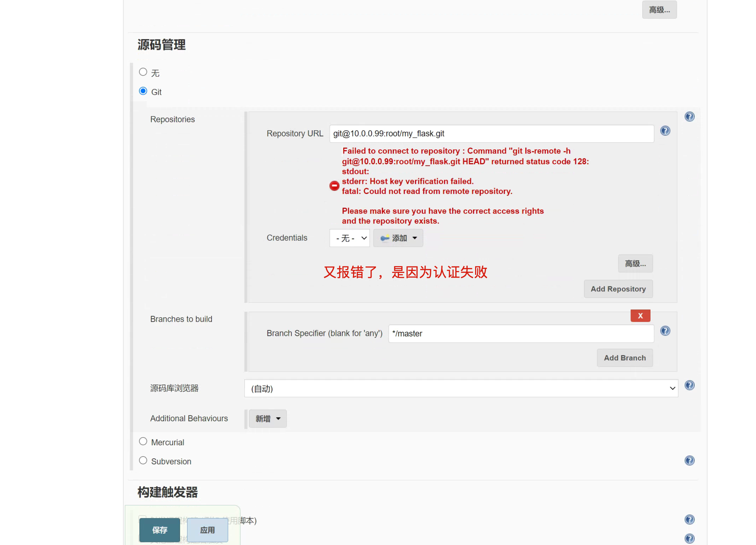Open help icon in 构建触发器 first row

[689, 519]
